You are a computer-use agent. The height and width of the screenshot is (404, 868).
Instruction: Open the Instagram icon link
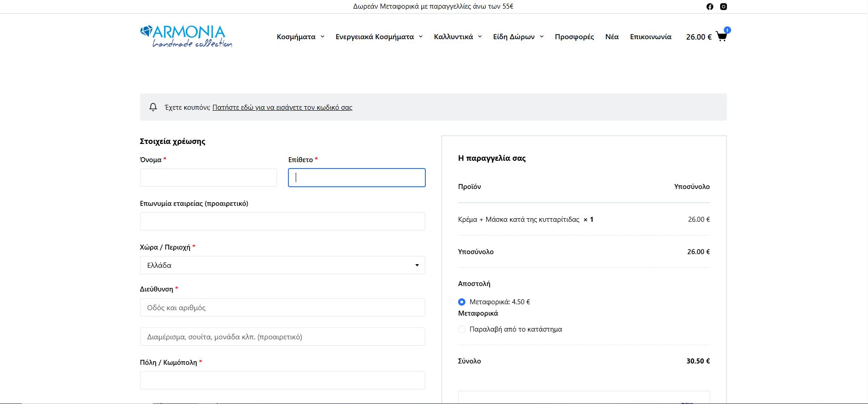[723, 6]
